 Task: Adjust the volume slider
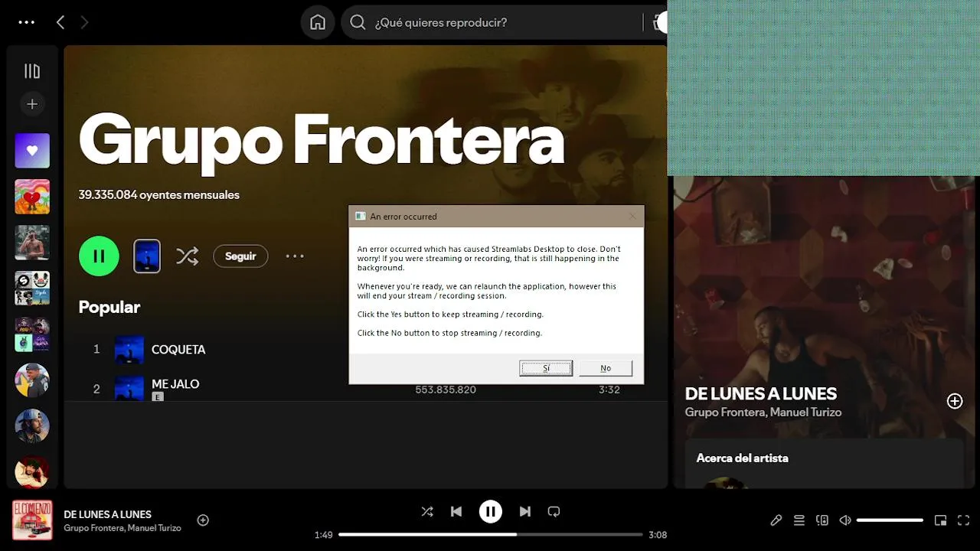click(x=890, y=520)
